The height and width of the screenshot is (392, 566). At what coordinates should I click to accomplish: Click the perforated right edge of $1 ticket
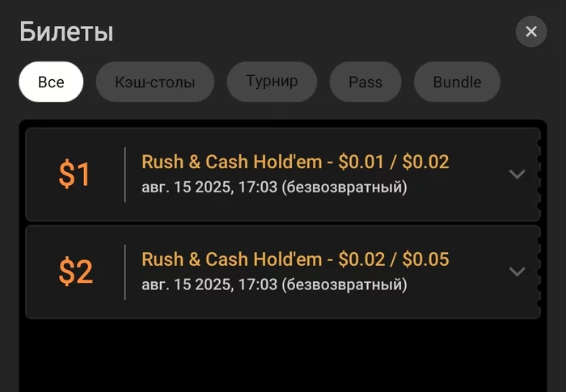538,175
